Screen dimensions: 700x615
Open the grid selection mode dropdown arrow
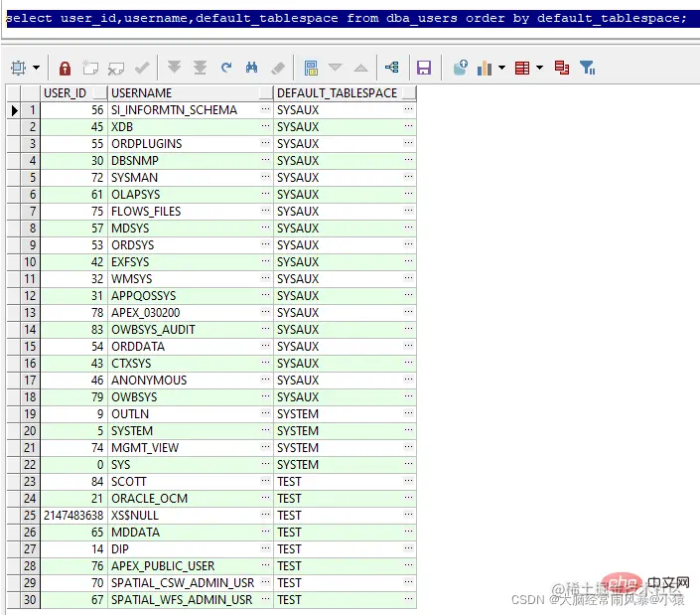[x=36, y=68]
